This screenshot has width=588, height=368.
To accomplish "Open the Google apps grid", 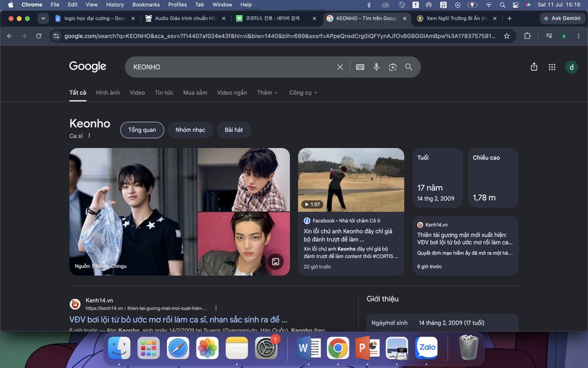I will [552, 67].
